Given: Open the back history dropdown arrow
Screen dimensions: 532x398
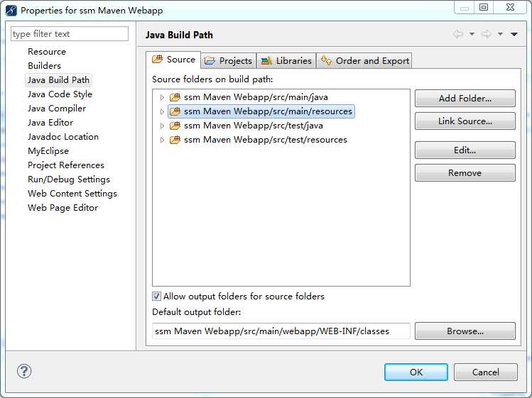Looking at the screenshot, I should [472, 34].
